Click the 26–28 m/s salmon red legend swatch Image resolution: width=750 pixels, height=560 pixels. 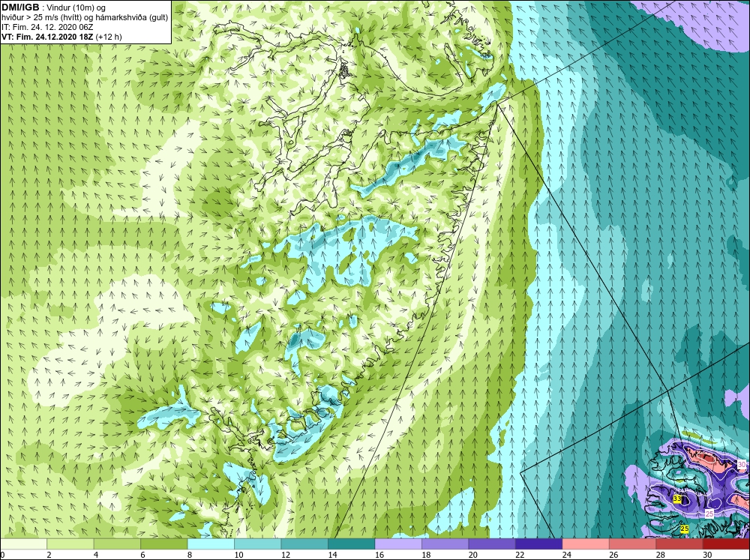coord(633,544)
